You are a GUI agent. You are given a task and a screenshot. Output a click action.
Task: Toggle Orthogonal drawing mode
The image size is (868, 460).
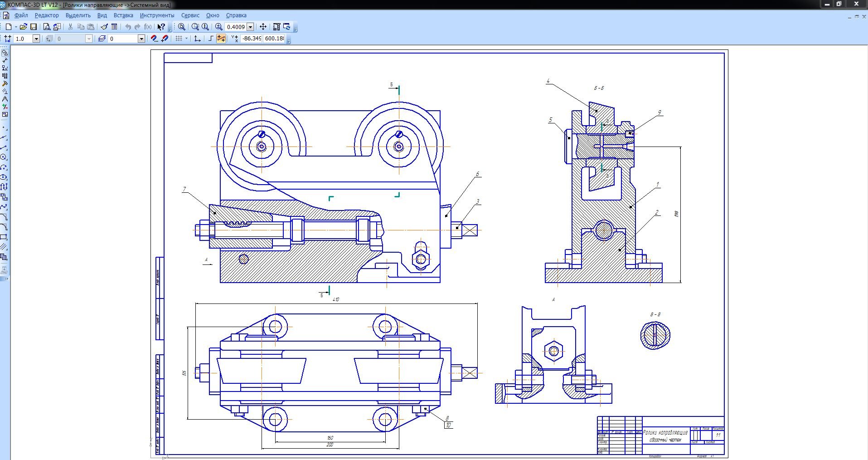coord(211,39)
